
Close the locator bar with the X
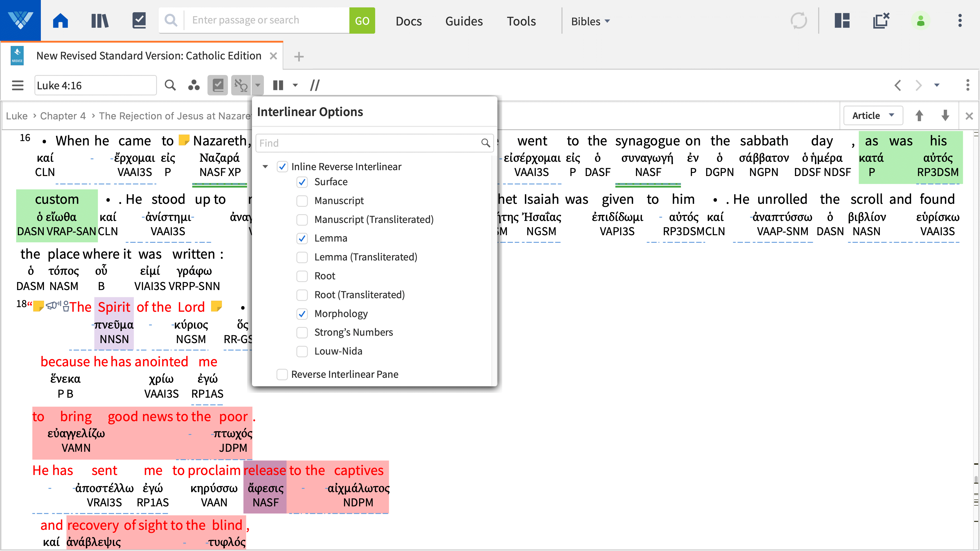[x=969, y=116]
